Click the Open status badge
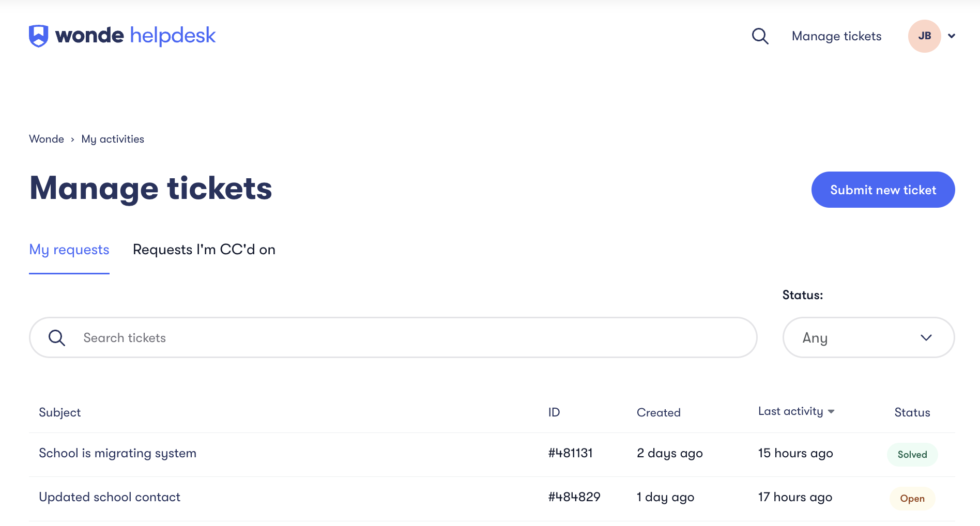This screenshot has width=980, height=526. pyautogui.click(x=912, y=499)
